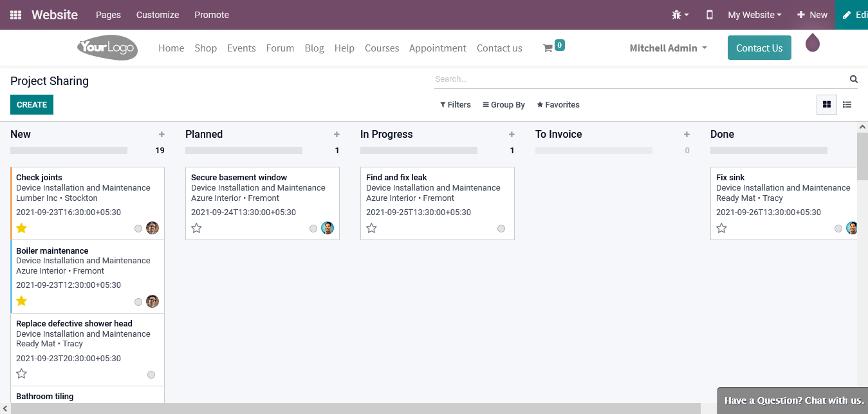Star the Fix sink task
Screen dimensions: 868x414
pyautogui.click(x=721, y=228)
